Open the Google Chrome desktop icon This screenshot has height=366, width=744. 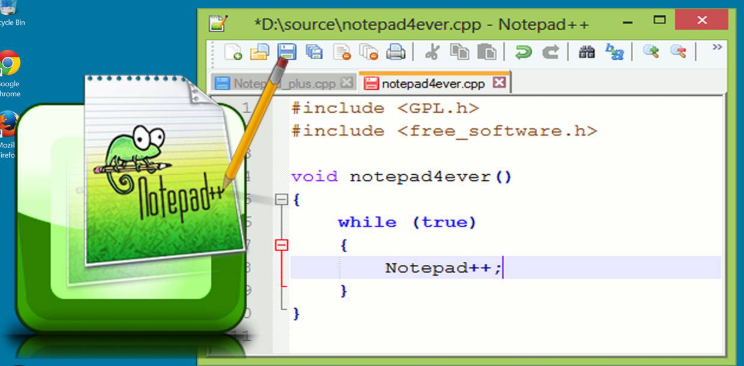(9, 74)
